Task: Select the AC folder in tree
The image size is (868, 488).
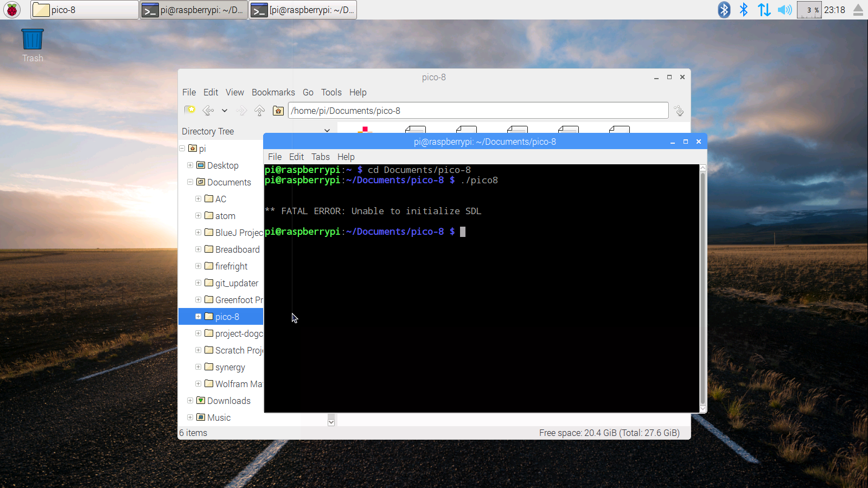Action: [215, 199]
